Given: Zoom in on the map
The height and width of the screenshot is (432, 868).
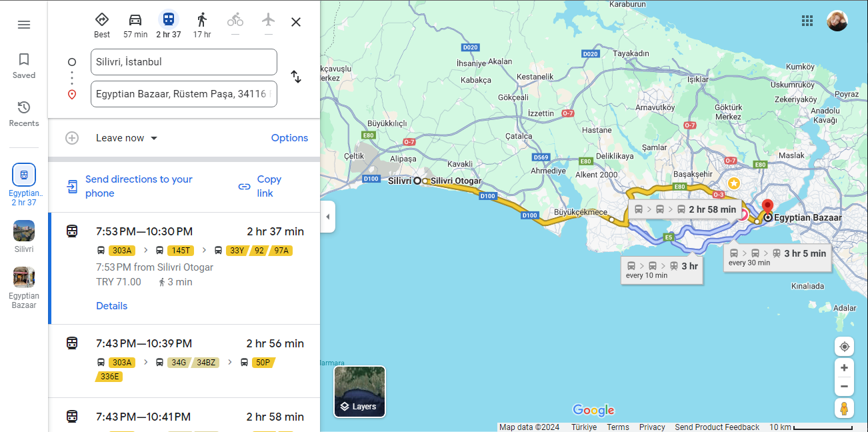Looking at the screenshot, I should coord(844,368).
